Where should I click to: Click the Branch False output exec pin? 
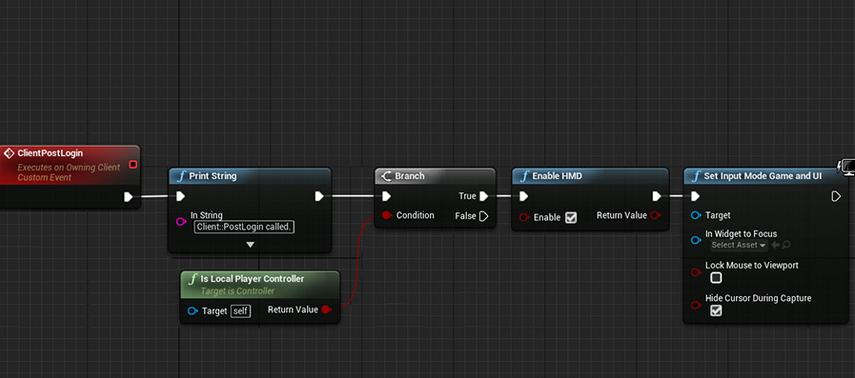tap(483, 217)
